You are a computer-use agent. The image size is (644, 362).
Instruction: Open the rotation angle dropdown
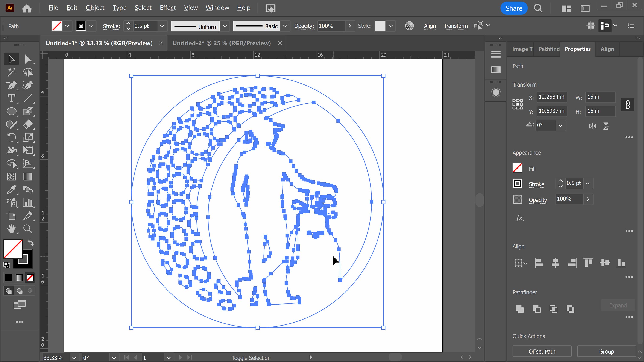pyautogui.click(x=561, y=125)
